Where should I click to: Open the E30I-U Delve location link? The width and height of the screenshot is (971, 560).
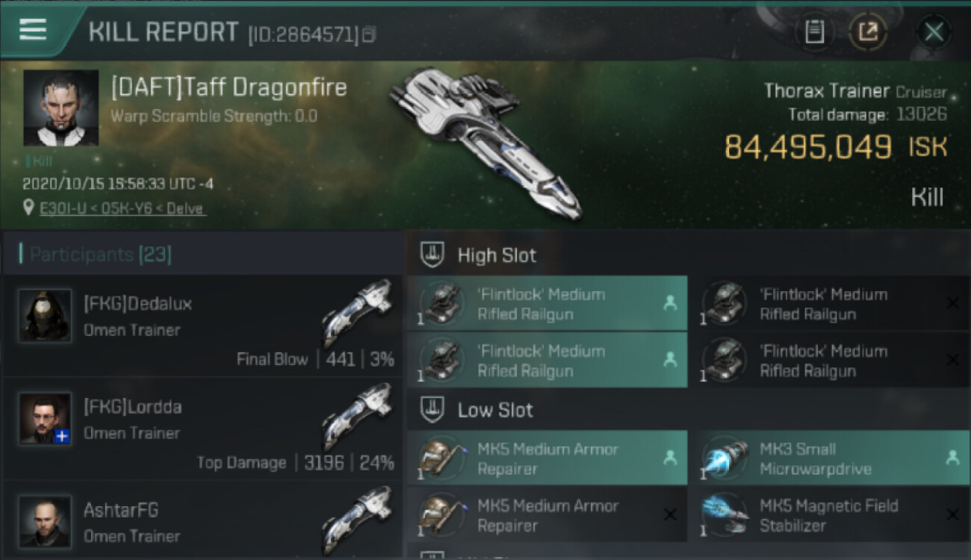[x=122, y=208]
